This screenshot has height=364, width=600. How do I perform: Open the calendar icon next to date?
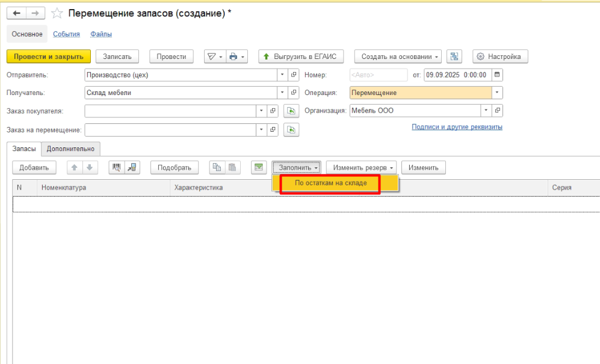497,75
